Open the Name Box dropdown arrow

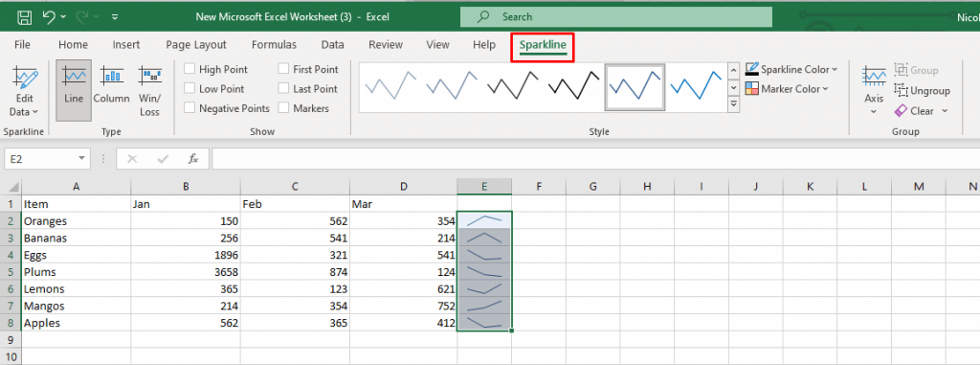[x=81, y=159]
